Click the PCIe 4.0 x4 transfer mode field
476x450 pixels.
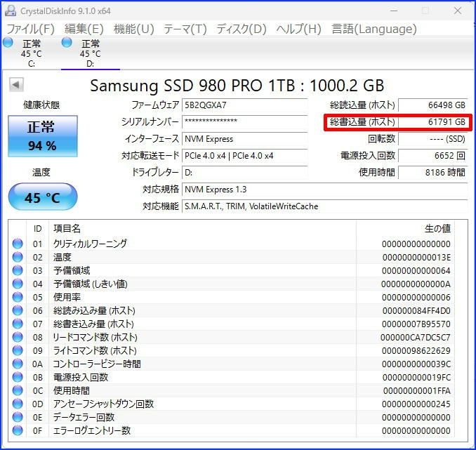[x=245, y=155]
